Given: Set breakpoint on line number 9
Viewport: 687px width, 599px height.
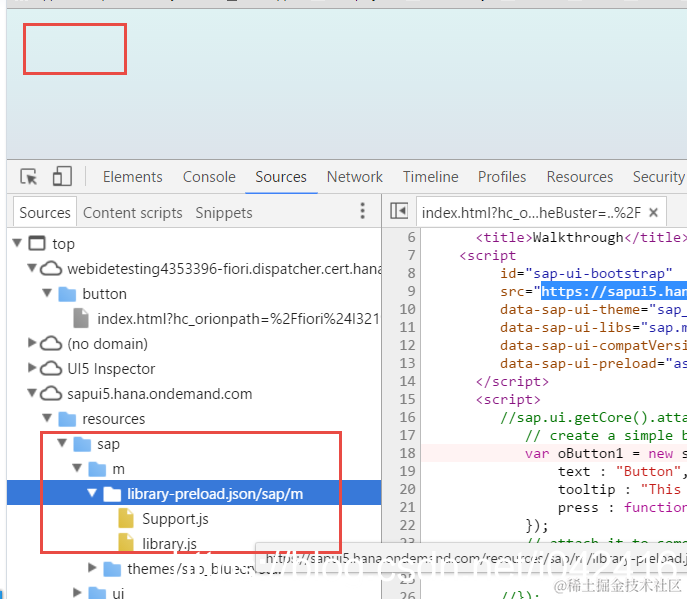Looking at the screenshot, I should tap(411, 291).
